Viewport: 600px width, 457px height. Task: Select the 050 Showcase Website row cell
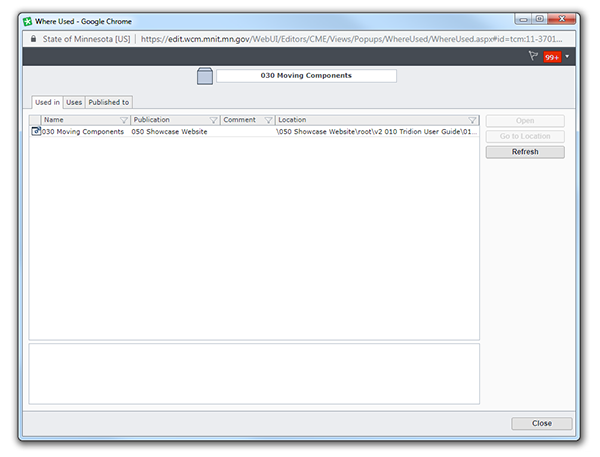point(169,131)
